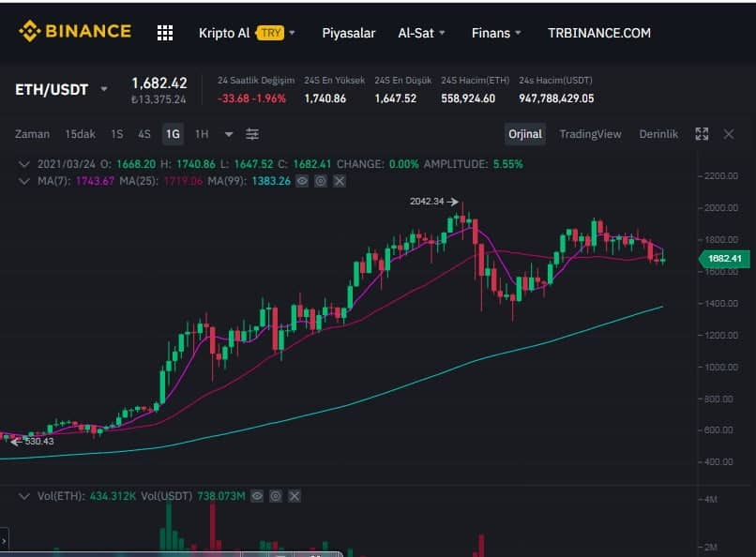Switch to Derinlik depth tab
This screenshot has height=557, width=756.
[x=658, y=134]
